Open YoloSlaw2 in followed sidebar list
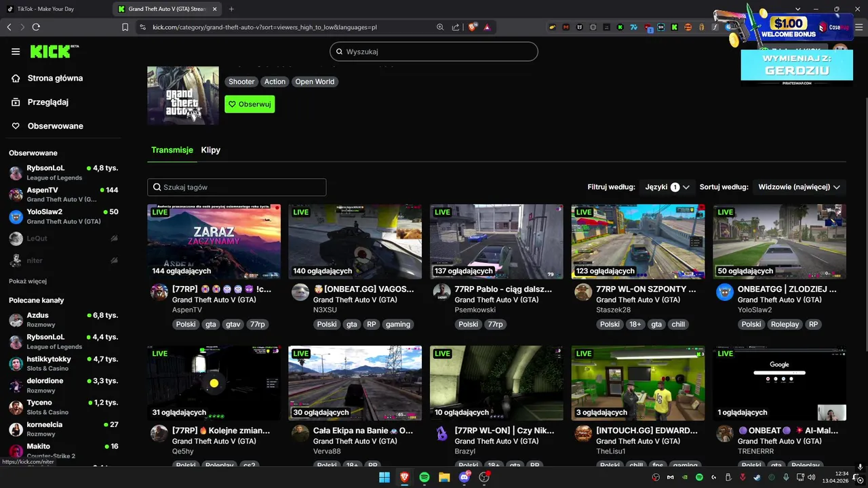The image size is (868, 488). 63,216
